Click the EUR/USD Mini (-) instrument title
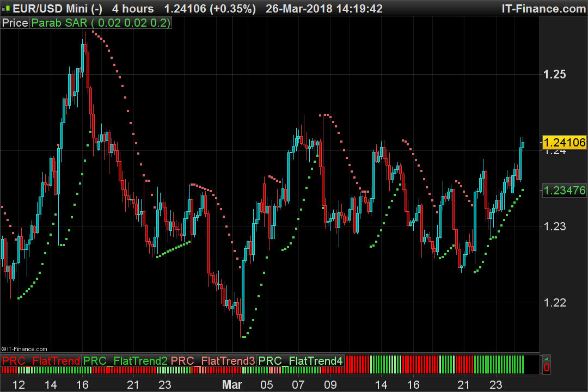588x392 pixels. tap(57, 8)
